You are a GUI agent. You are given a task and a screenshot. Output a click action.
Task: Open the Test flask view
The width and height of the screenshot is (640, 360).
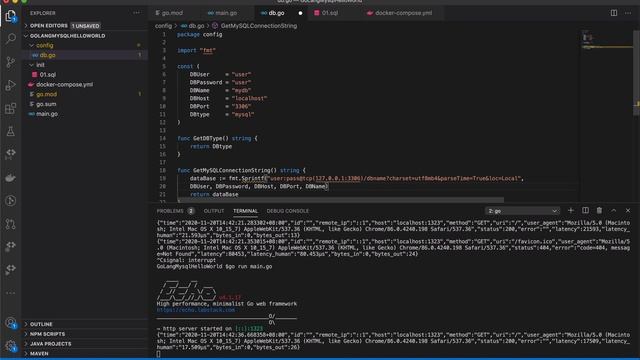[x=11, y=131]
